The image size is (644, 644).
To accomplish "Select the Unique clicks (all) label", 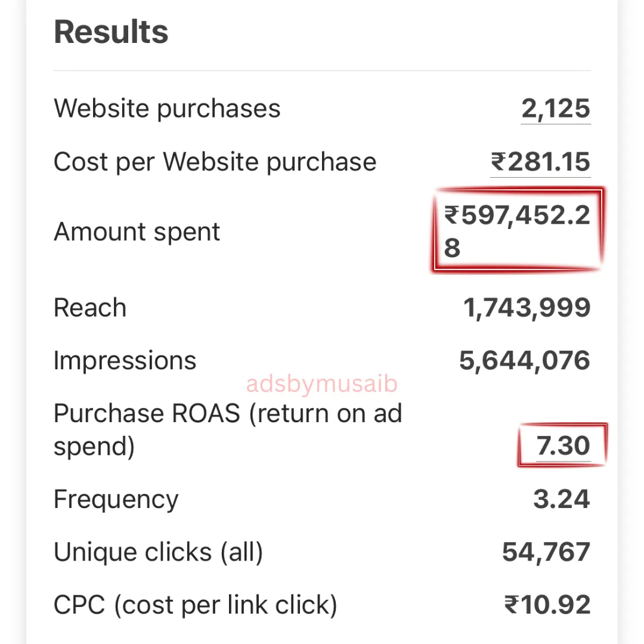I will click(x=158, y=553).
